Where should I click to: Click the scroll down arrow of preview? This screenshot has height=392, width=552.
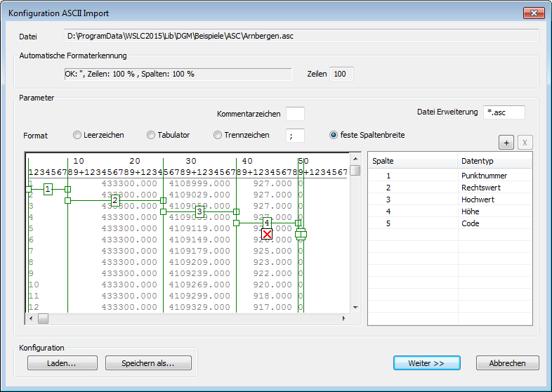pyautogui.click(x=355, y=307)
